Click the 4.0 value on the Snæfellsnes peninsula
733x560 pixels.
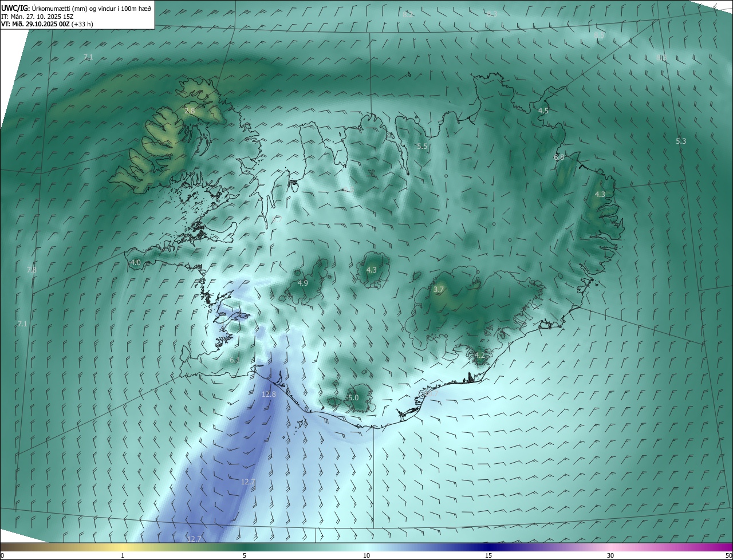pos(136,263)
